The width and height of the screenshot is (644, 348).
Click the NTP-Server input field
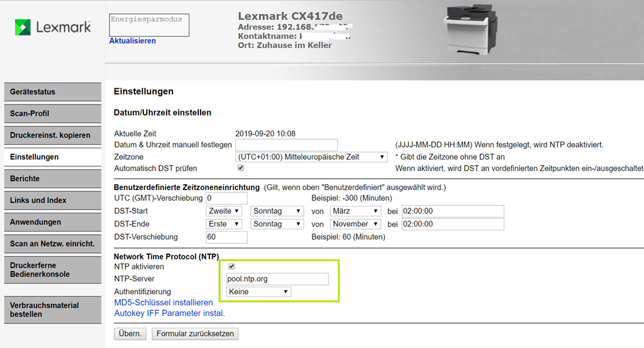(x=277, y=279)
